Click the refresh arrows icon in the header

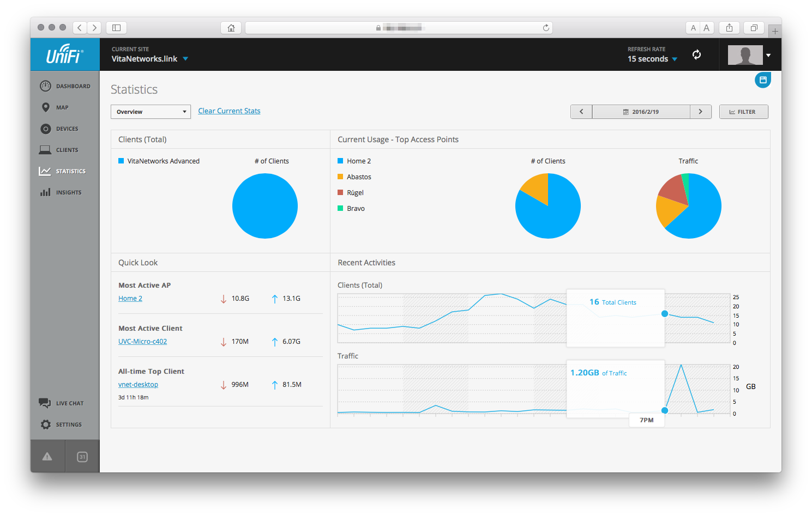[x=696, y=54]
